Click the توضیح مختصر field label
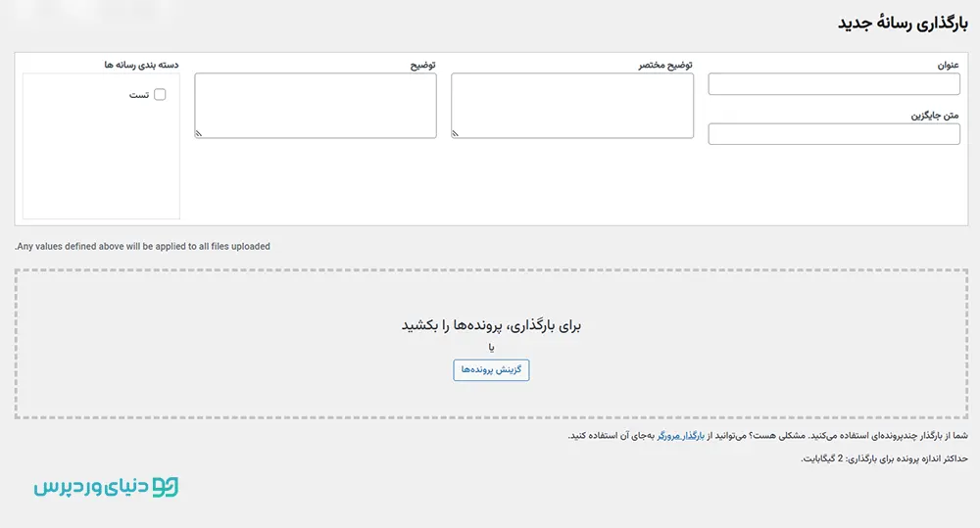980x528 pixels. (x=665, y=65)
